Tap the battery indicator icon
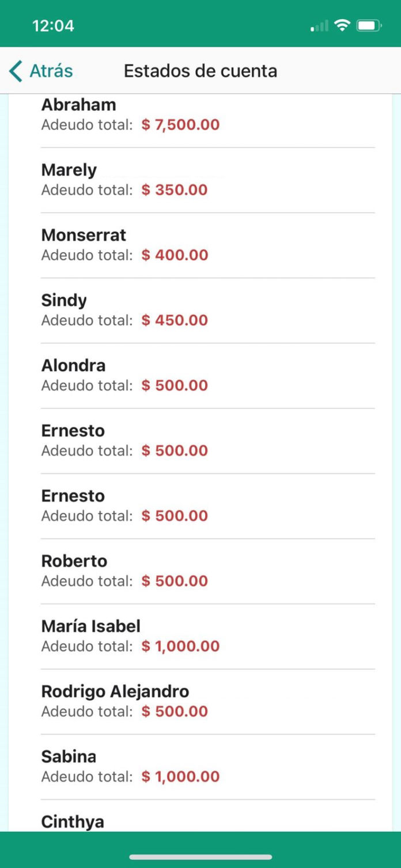The height and width of the screenshot is (868, 401). pyautogui.click(x=369, y=25)
